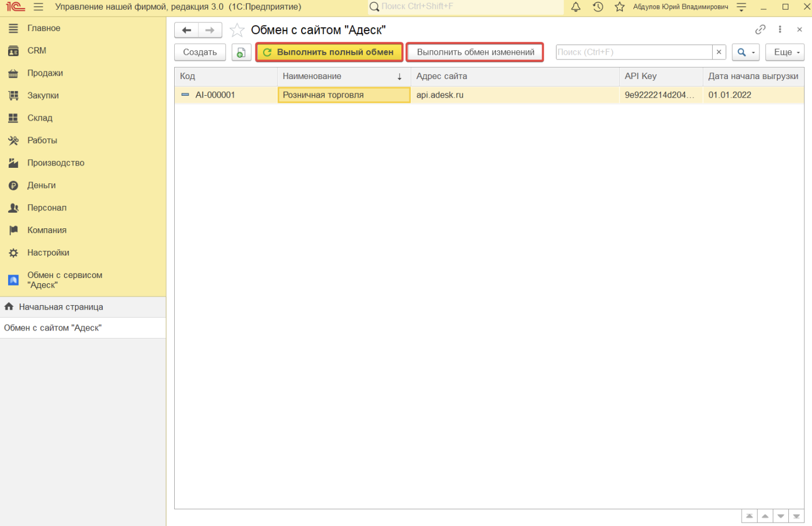
Task: Click the Создать button
Action: (200, 52)
